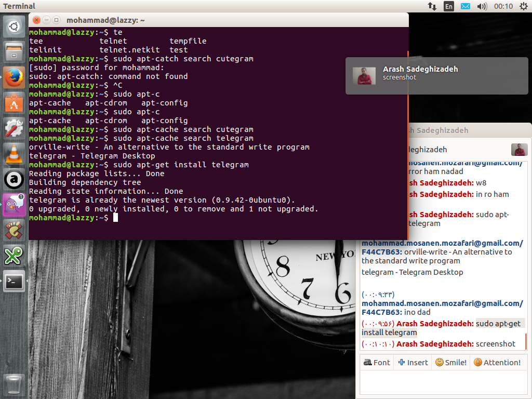The image size is (532, 399).
Task: Click terminal line 'sudo: apt-catch: command not found'
Action: [108, 76]
